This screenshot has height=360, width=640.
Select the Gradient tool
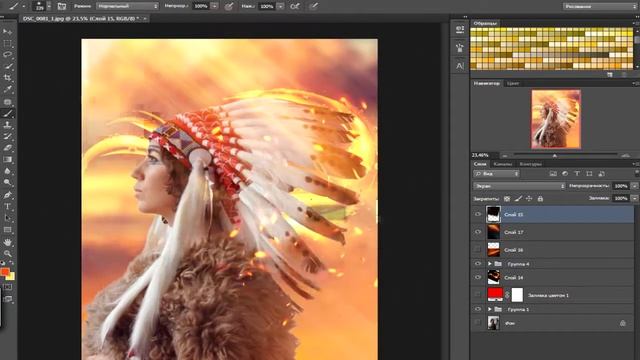tap(7, 159)
